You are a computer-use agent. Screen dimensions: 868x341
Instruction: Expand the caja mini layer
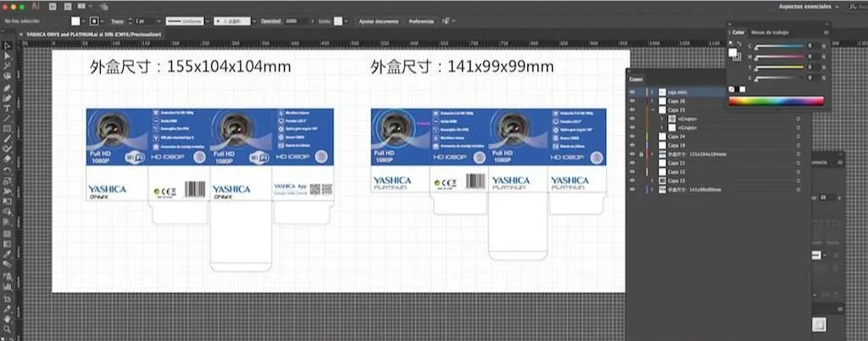[x=652, y=92]
